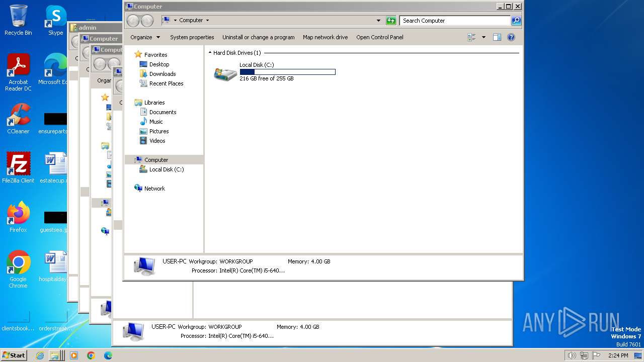This screenshot has height=362, width=644.
Task: Open Chrome from the taskbar
Action: pyautogui.click(x=91, y=355)
